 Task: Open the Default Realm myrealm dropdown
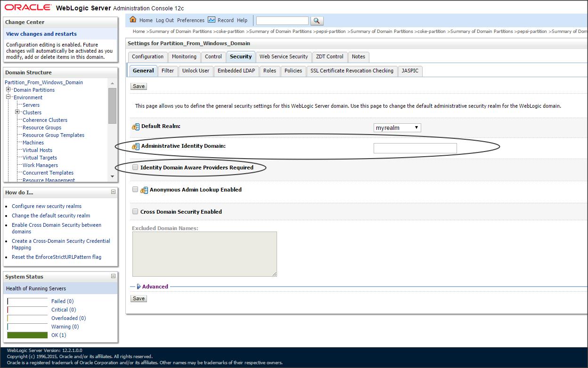(x=397, y=128)
